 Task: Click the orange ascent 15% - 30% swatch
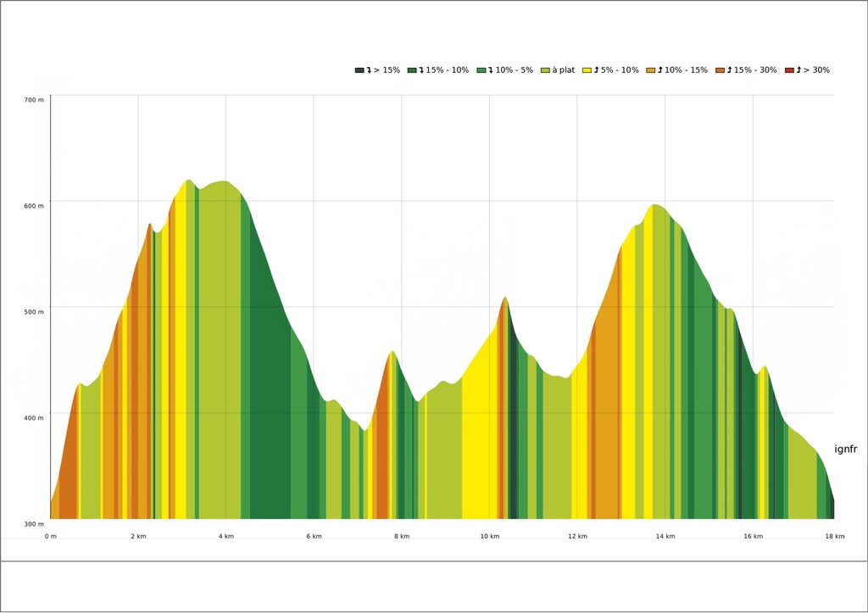[x=720, y=70]
